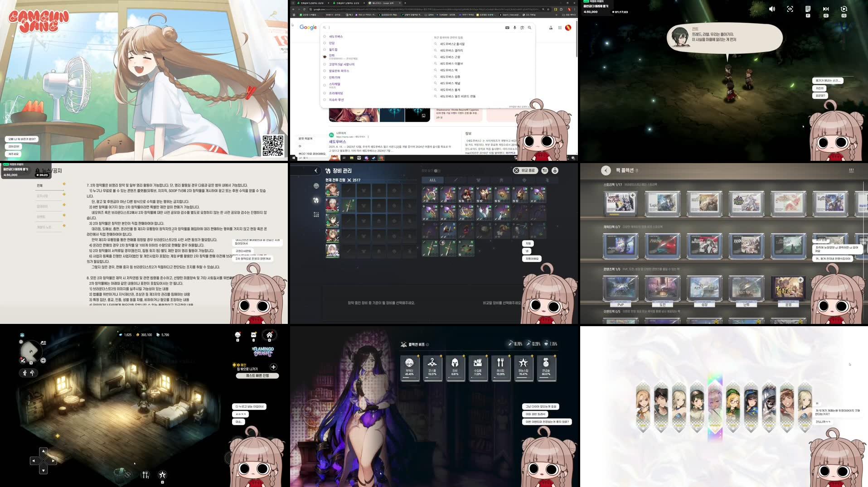Open the 난투 content pack
The width and height of the screenshot is (868, 487).
click(x=746, y=290)
